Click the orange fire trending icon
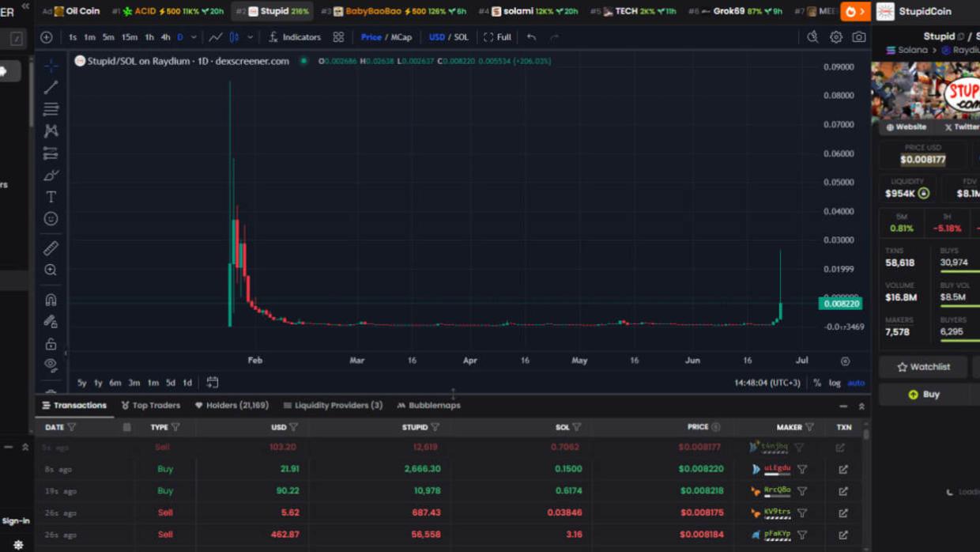Image resolution: width=980 pixels, height=552 pixels. (854, 11)
